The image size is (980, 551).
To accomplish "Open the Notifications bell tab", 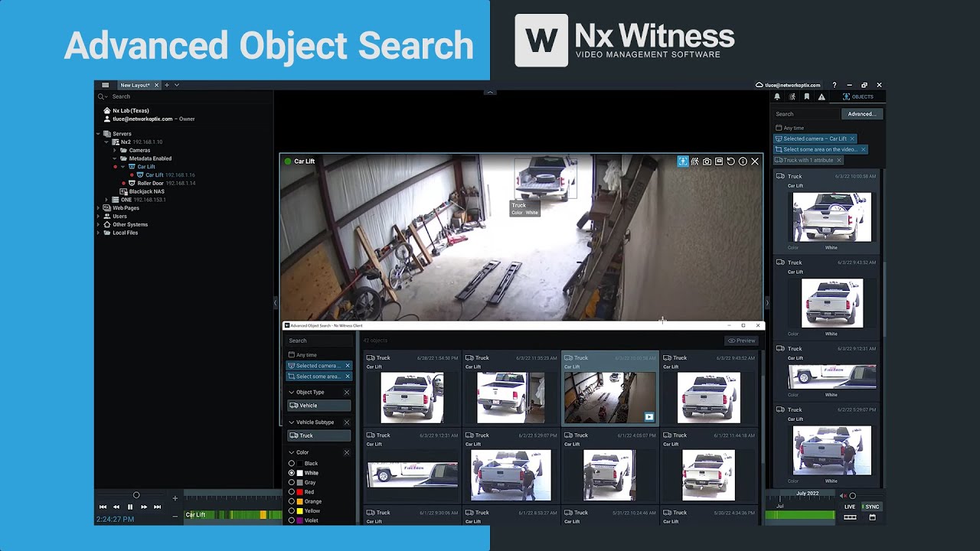I will [x=777, y=97].
